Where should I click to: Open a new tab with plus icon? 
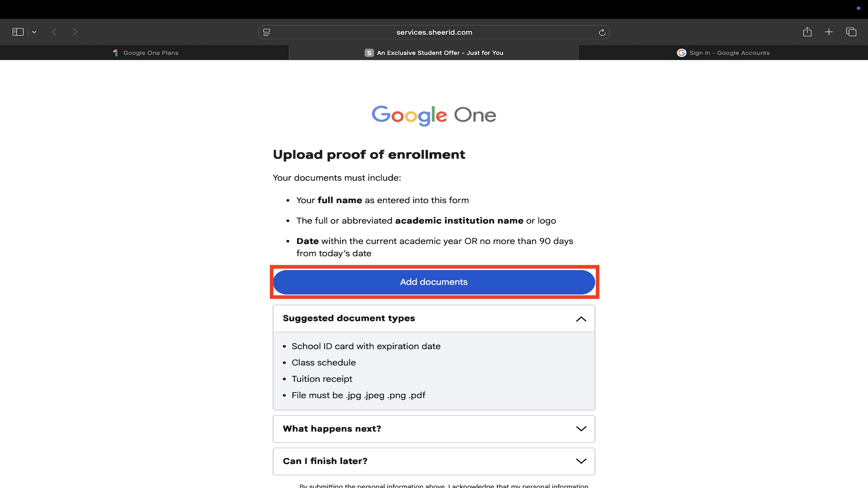click(x=829, y=32)
